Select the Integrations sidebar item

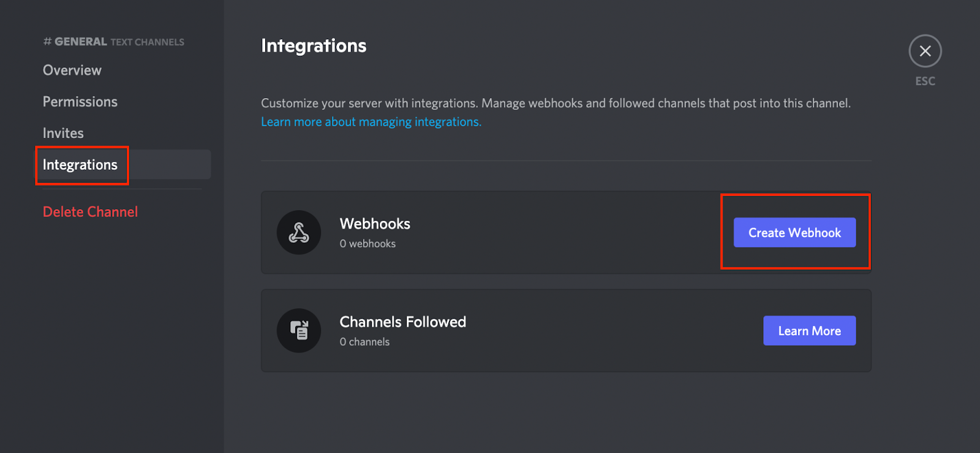point(123,164)
